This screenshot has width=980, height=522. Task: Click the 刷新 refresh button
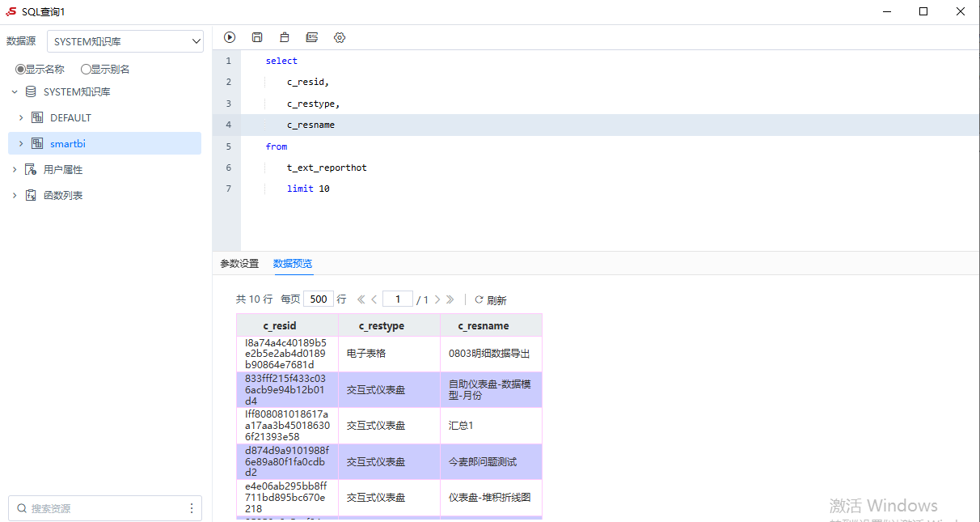click(x=491, y=299)
